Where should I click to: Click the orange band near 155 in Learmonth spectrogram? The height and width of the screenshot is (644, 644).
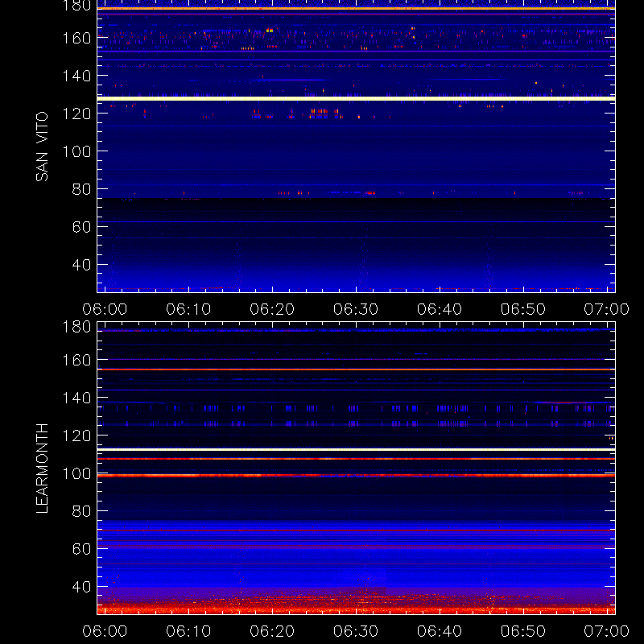point(356,369)
